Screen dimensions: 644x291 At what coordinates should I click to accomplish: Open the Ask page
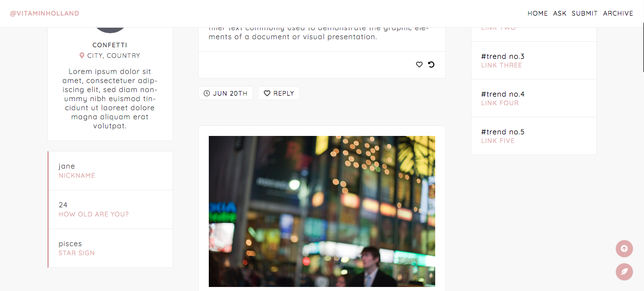click(560, 14)
